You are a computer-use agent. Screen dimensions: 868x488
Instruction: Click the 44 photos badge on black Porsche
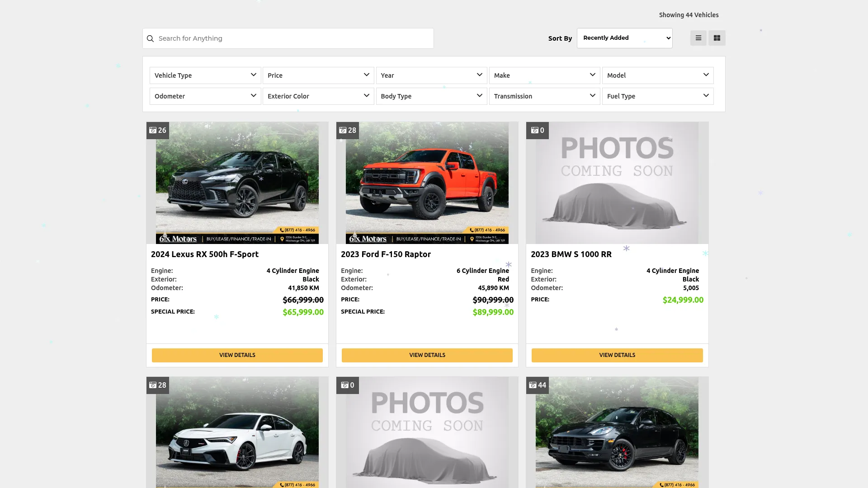[x=538, y=385]
